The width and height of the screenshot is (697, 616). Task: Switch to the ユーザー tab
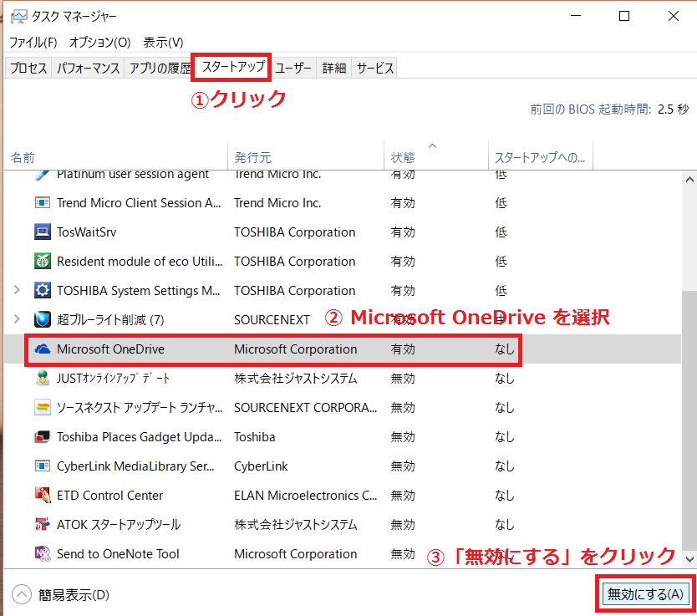pyautogui.click(x=293, y=68)
